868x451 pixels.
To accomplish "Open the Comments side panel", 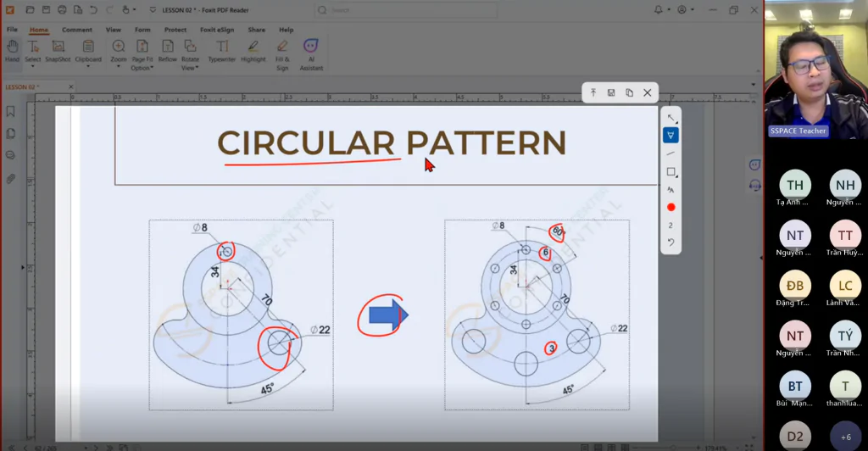I will coord(10,155).
